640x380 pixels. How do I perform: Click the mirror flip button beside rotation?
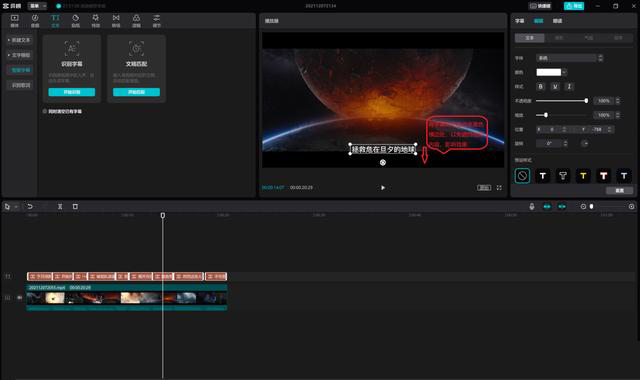click(585, 143)
